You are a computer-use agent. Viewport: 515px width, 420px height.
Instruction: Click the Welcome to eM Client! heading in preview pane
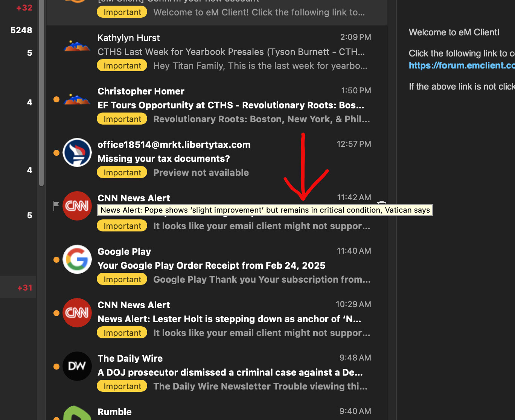tap(454, 32)
